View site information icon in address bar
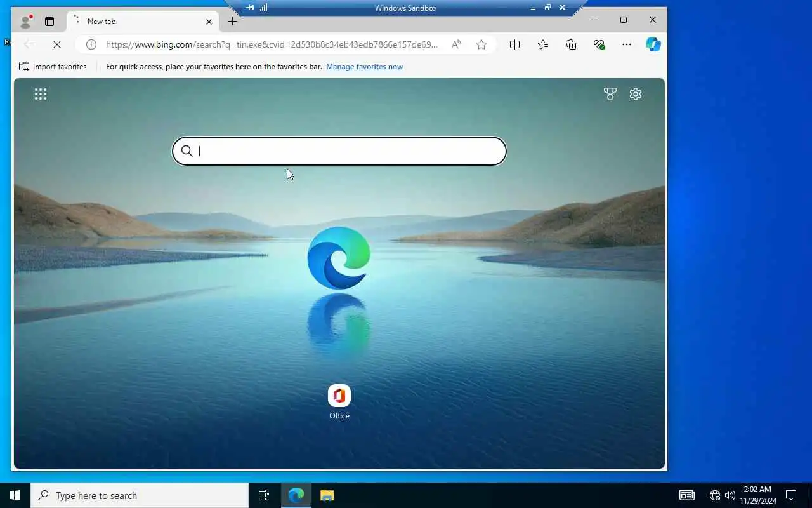812x508 pixels. pyautogui.click(x=91, y=44)
